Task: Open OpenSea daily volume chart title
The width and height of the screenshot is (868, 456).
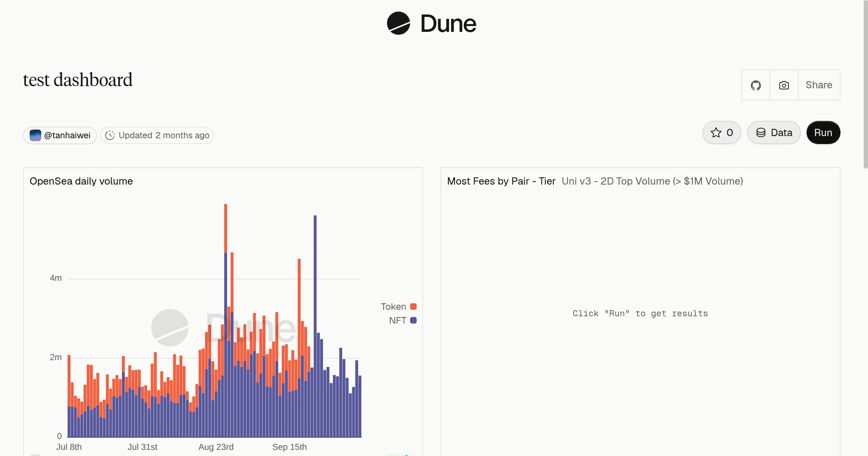Action: pyautogui.click(x=81, y=181)
